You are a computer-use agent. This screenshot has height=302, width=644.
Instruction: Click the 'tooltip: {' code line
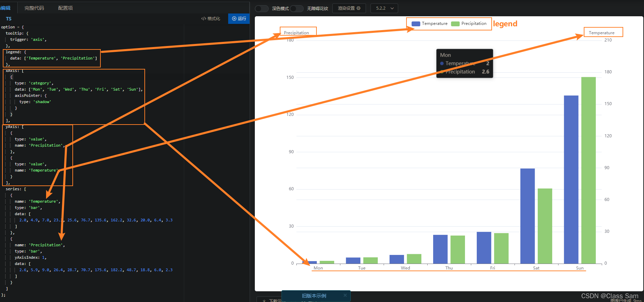17,33
